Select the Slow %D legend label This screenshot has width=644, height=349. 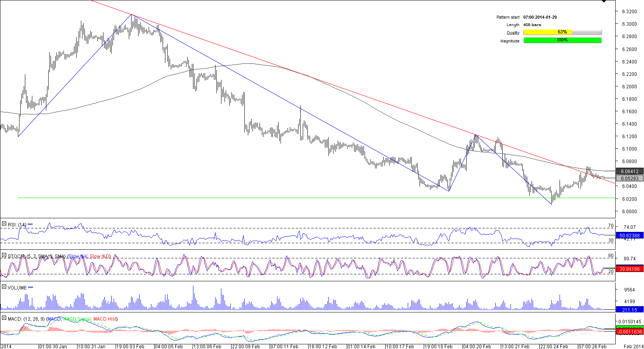[100, 256]
